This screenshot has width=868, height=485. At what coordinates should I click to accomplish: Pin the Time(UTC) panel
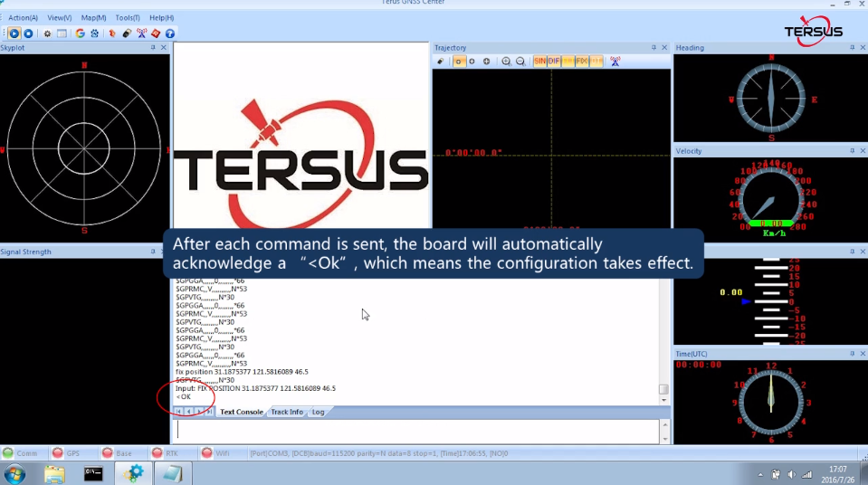coord(852,353)
